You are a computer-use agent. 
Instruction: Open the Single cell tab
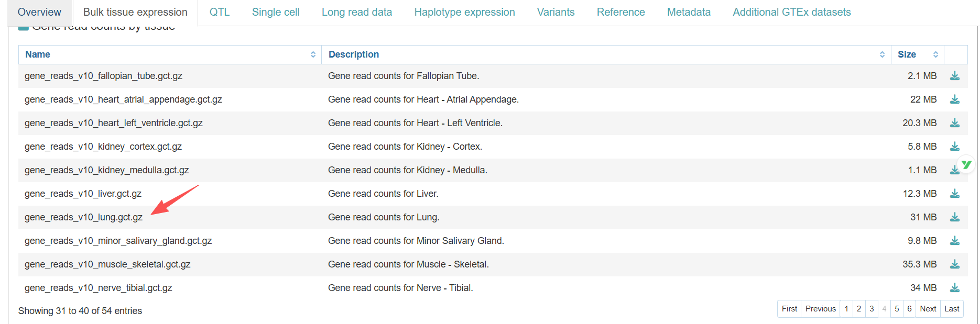(276, 12)
